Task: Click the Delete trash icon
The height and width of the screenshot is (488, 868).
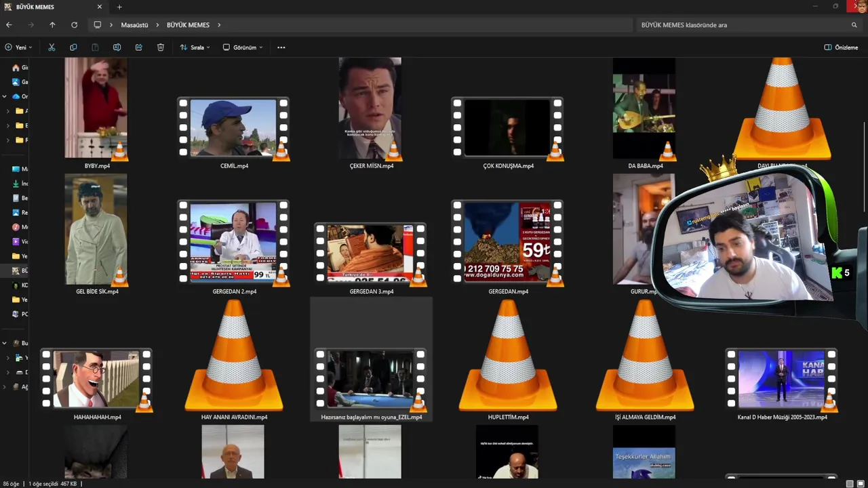Action: coord(160,47)
